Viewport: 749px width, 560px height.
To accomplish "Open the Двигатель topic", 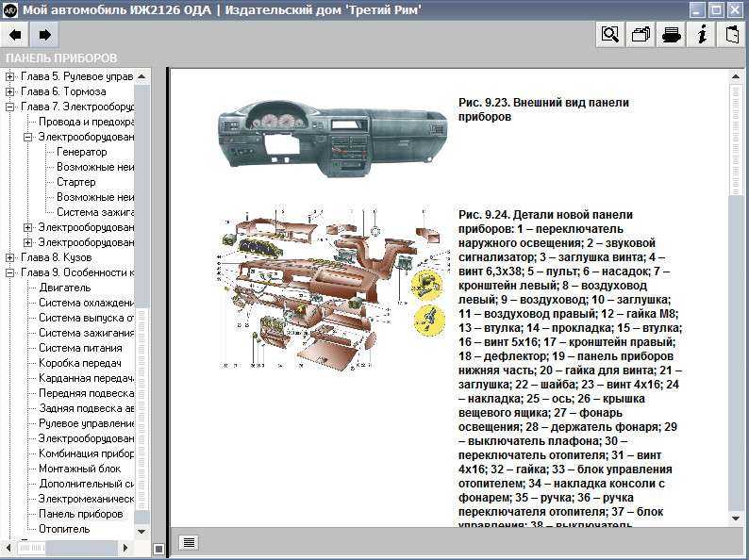I will click(64, 288).
